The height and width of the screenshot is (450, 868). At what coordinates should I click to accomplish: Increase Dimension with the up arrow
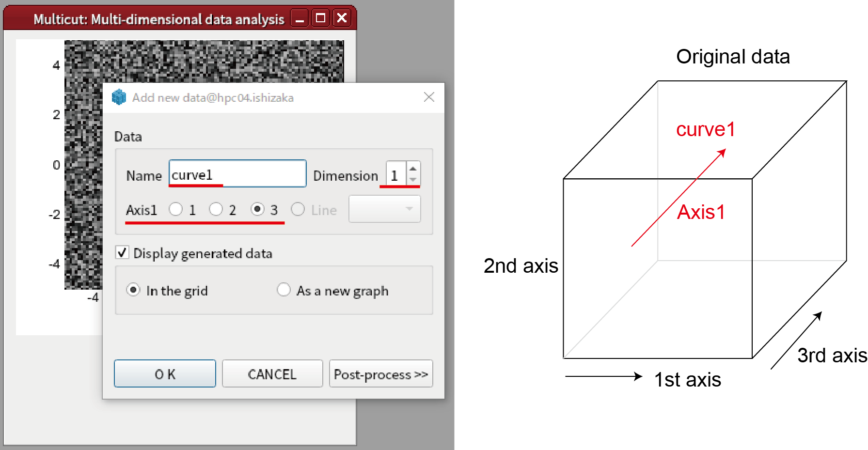click(413, 169)
